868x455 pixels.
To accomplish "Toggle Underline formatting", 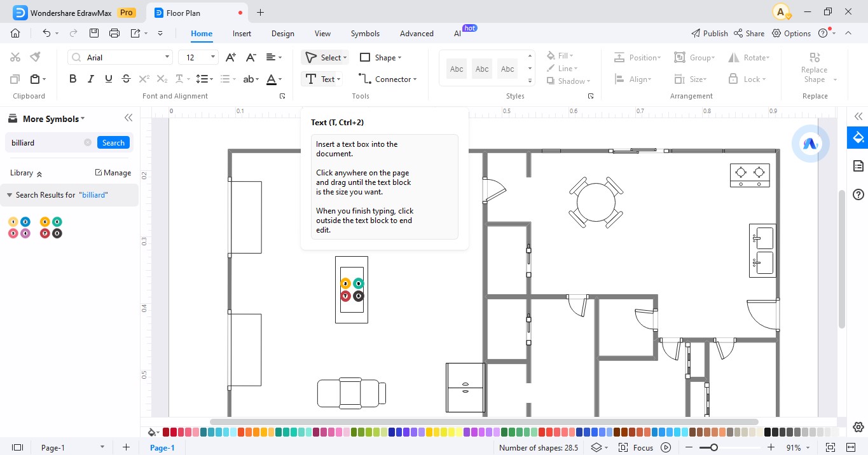I will point(109,79).
